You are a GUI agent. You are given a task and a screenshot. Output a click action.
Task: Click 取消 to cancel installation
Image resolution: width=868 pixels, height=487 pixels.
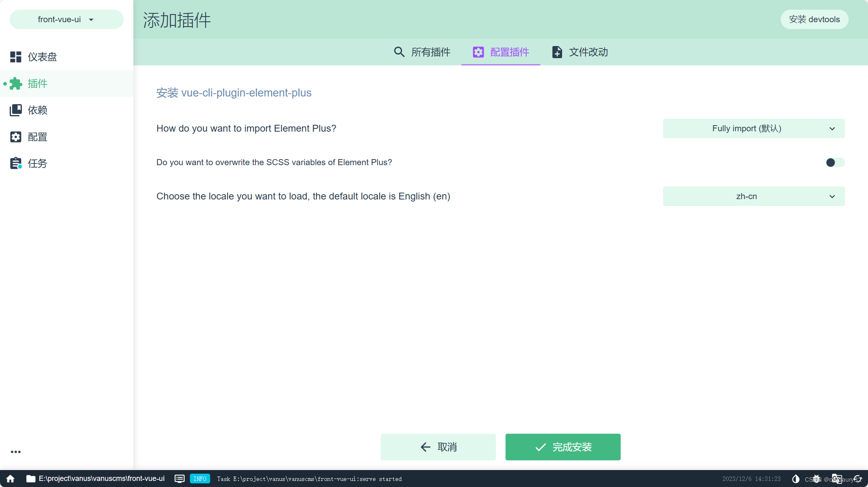pyautogui.click(x=438, y=447)
